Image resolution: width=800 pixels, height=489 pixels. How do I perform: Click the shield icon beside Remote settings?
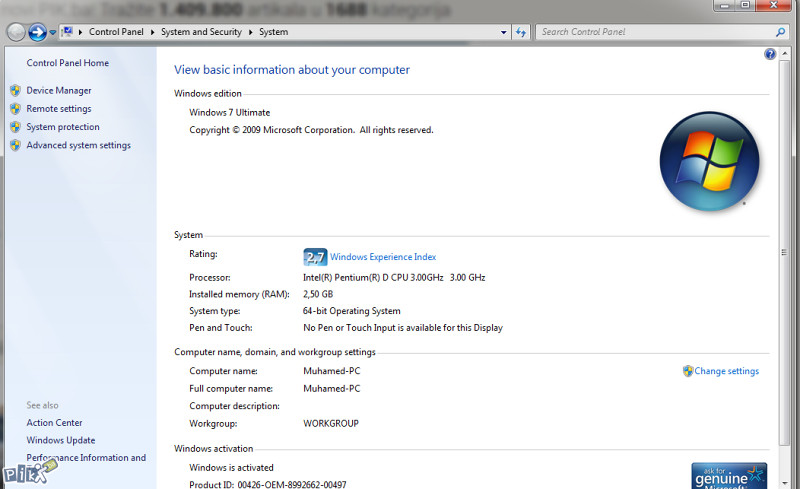point(15,109)
